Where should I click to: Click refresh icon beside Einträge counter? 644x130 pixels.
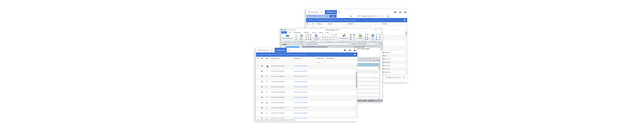(404, 77)
